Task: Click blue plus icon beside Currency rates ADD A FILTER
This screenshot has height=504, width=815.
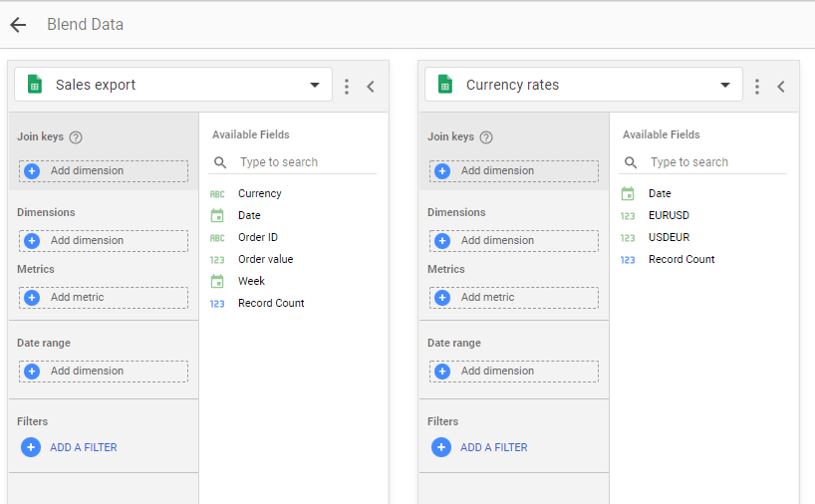Action: tap(441, 447)
